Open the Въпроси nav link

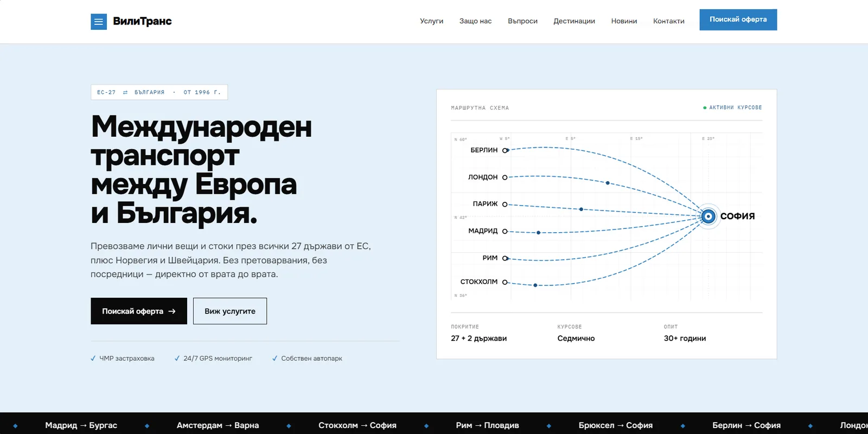(522, 21)
